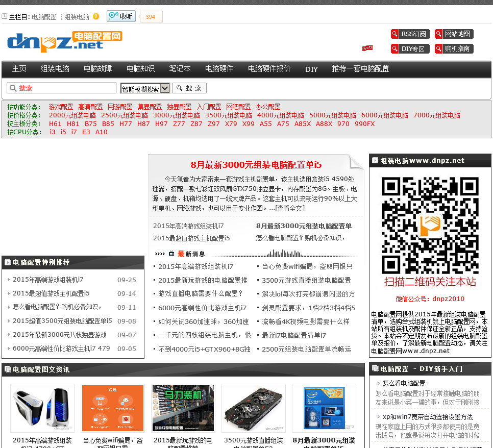Click the 网吧配置 category link
493x448 pixels.
point(239,107)
